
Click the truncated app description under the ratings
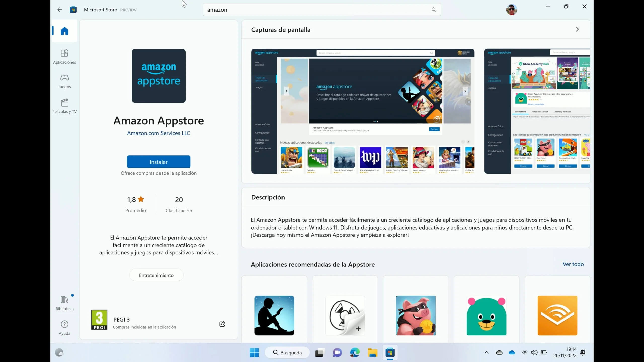(x=158, y=245)
